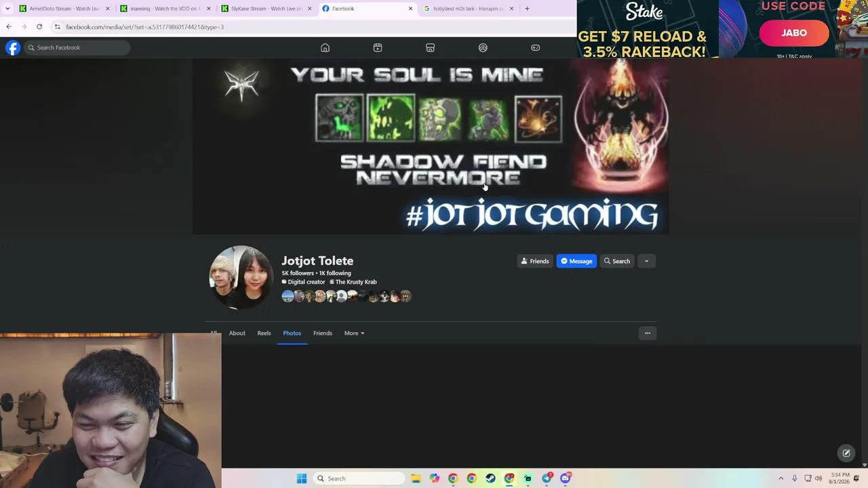Click the Digital creator category text
868x488 pixels.
point(307,282)
